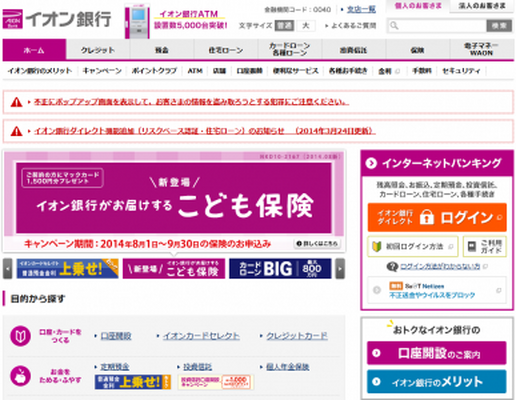Click the piggy bank round icon
The image size is (516, 400).
[x=20, y=376]
